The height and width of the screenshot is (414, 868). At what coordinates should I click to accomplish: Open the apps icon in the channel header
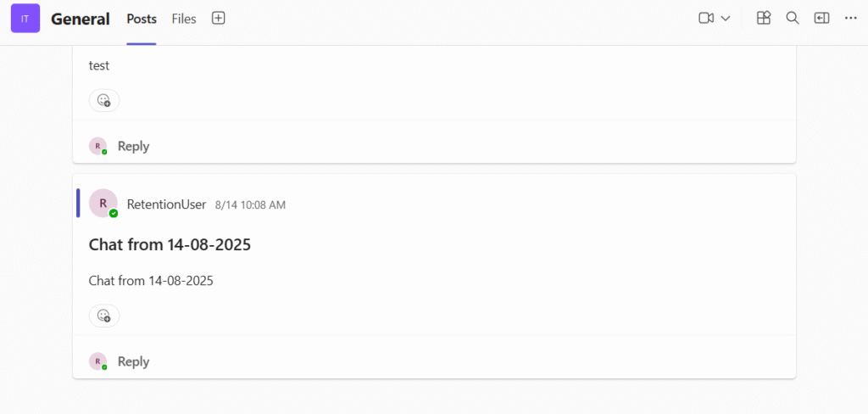(x=764, y=19)
